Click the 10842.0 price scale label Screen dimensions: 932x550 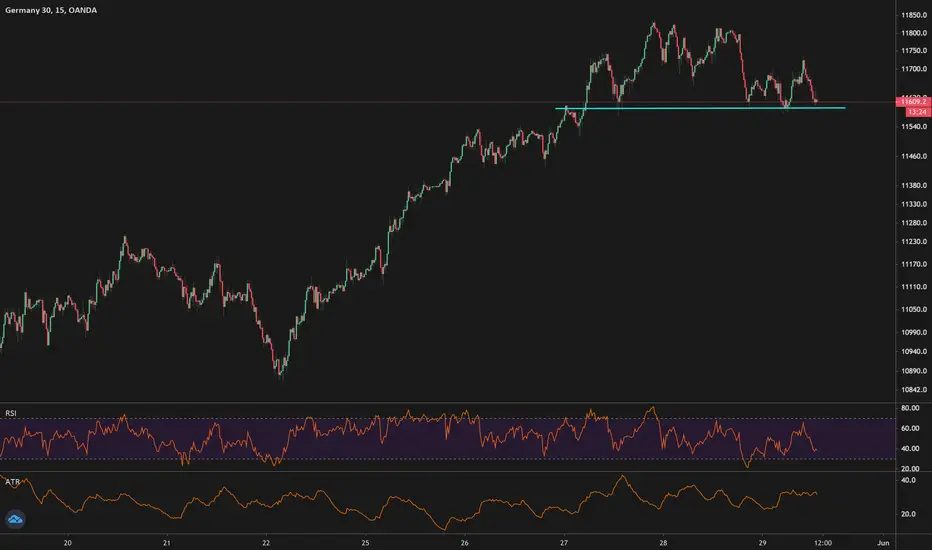point(914,390)
